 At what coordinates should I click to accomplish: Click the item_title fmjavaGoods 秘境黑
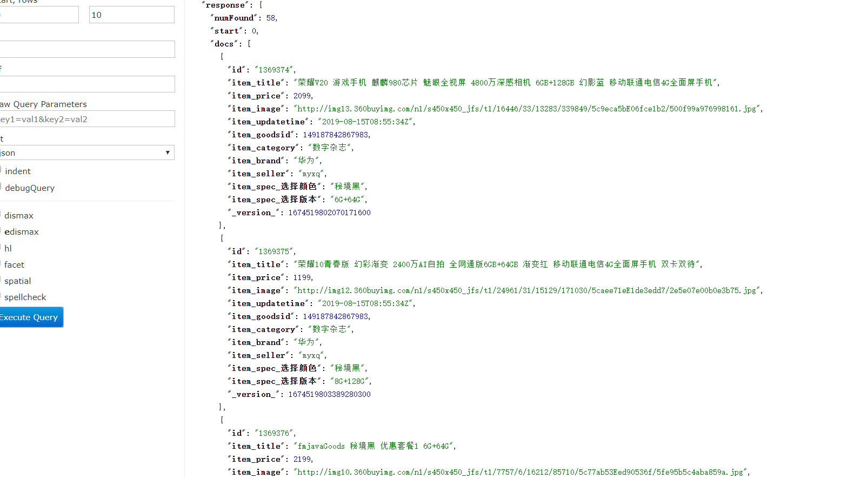coord(373,446)
